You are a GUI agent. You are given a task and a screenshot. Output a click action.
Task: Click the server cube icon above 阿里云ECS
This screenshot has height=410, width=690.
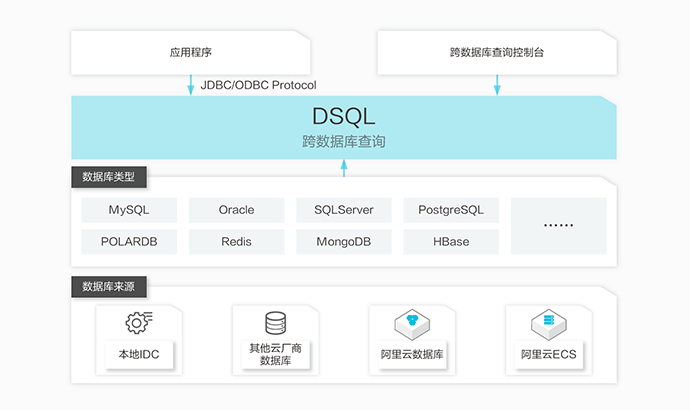point(549,324)
